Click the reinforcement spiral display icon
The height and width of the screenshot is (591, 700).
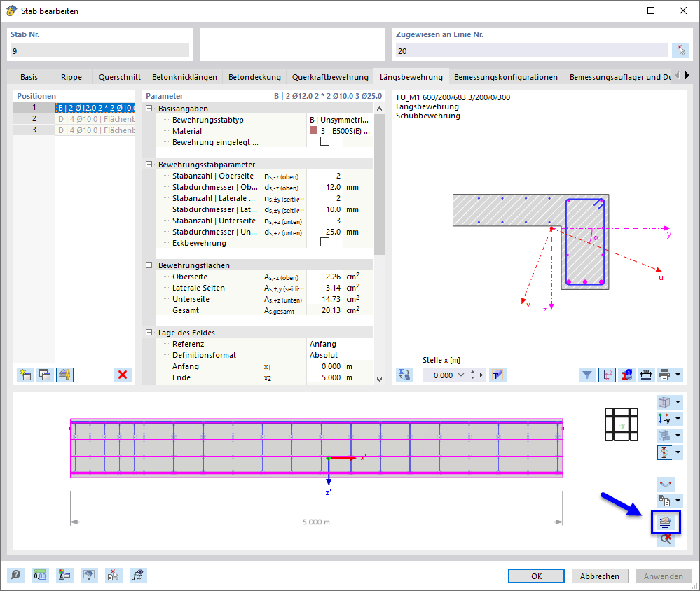pyautogui.click(x=664, y=452)
